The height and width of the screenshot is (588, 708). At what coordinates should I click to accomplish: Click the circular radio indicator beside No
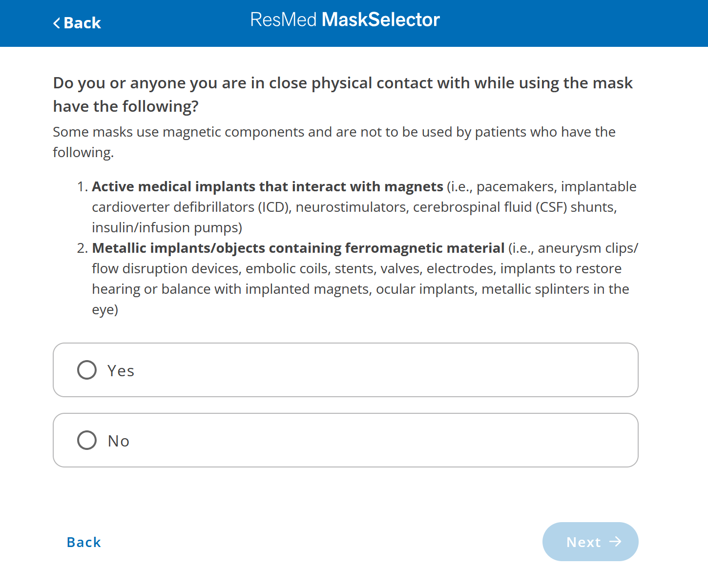[86, 440]
